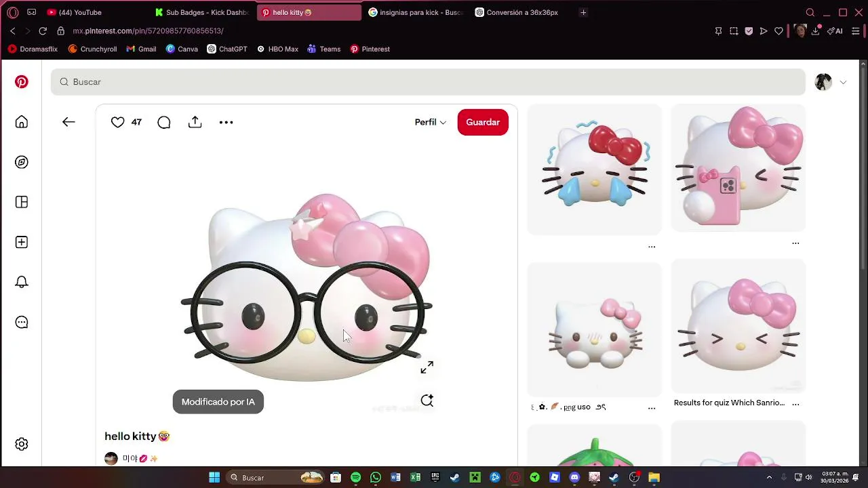Image resolution: width=868 pixels, height=488 pixels.
Task: Open the Pinterest logo home link
Action: click(x=22, y=82)
